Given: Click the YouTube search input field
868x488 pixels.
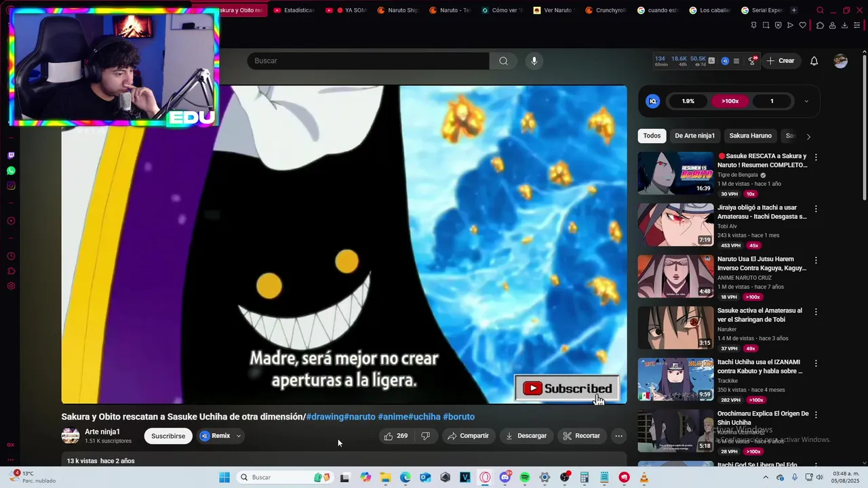Looking at the screenshot, I should pyautogui.click(x=368, y=61).
